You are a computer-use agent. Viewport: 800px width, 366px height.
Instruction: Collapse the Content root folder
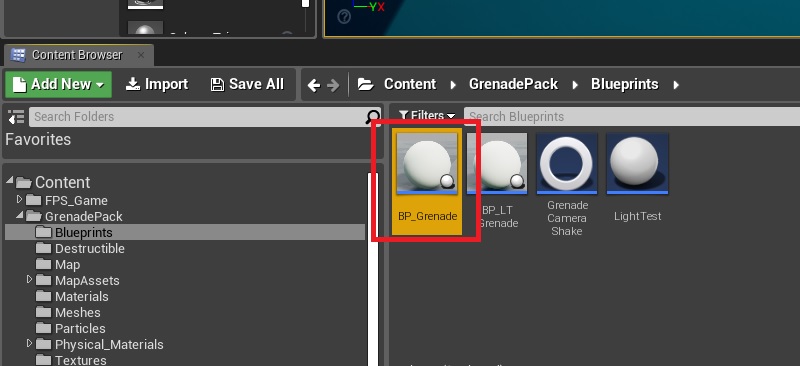(x=10, y=180)
